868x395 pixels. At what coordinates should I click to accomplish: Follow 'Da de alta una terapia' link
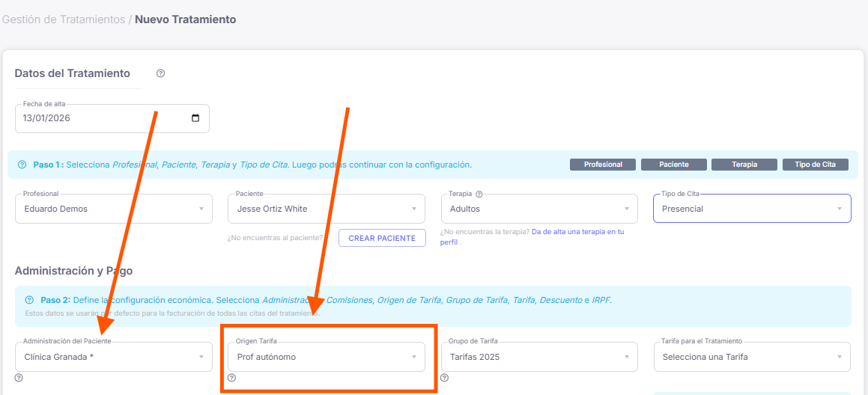coord(577,232)
